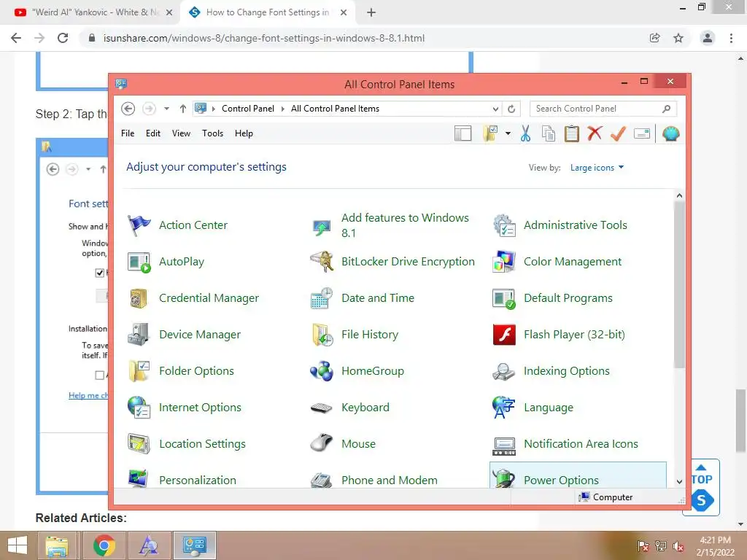Image resolution: width=747 pixels, height=560 pixels.
Task: Click the Help me choose link
Action: click(88, 395)
